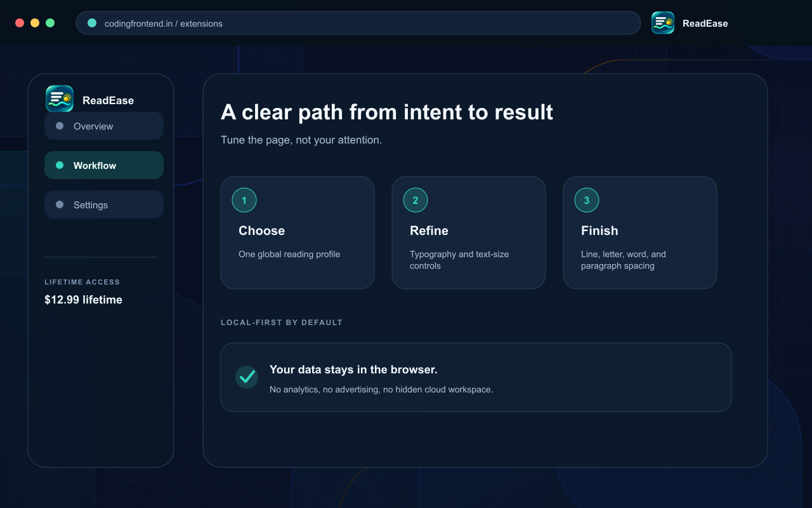Click "No analytics, no advertising, no hidden cloud workspace."
Viewport: 812px width, 508px height.
381,389
